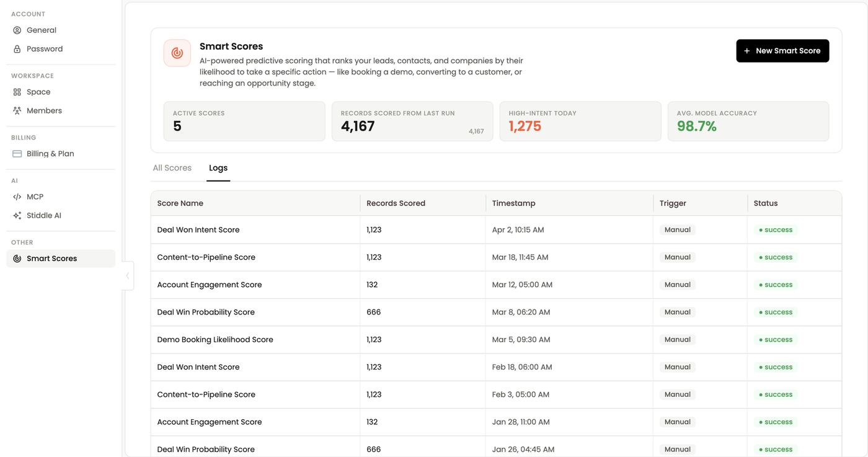The height and width of the screenshot is (457, 868).
Task: Click the Mar 18, 11:45 AM timestamp
Action: [x=520, y=257]
